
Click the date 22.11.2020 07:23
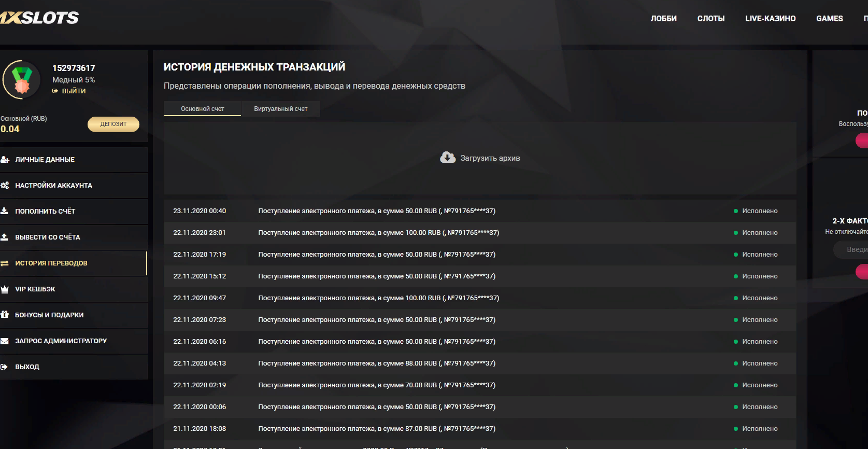(x=200, y=320)
